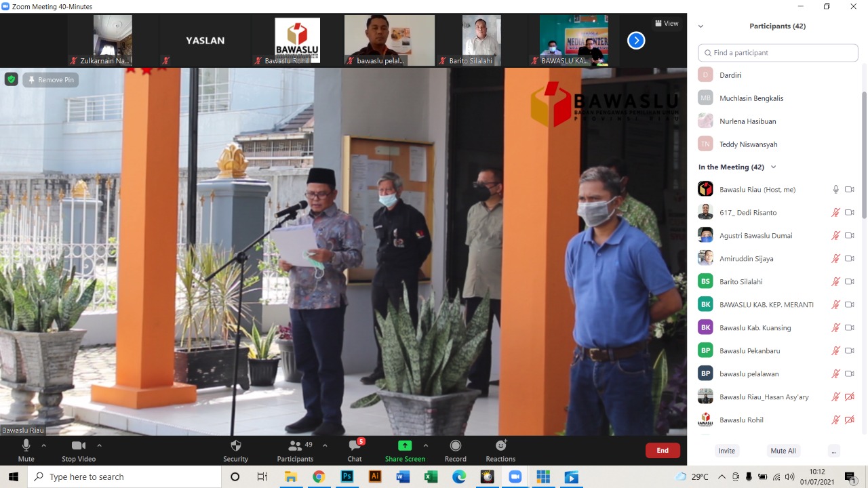Show next video thumbnails with the arrow
868x488 pixels.
click(x=635, y=41)
